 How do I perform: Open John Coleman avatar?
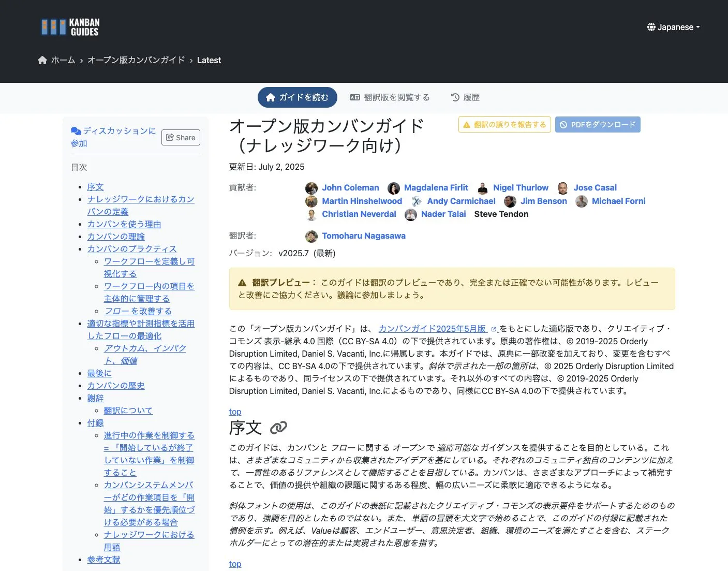(311, 188)
